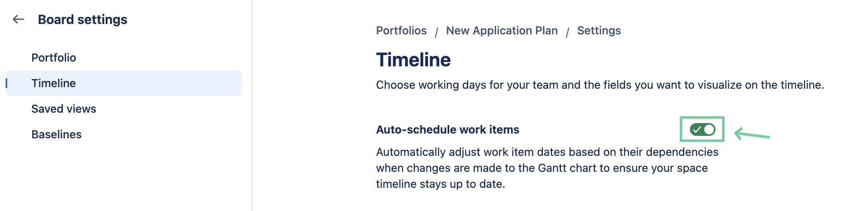Click the back arrow beside Board settings
The height and width of the screenshot is (211, 868).
pyautogui.click(x=18, y=19)
